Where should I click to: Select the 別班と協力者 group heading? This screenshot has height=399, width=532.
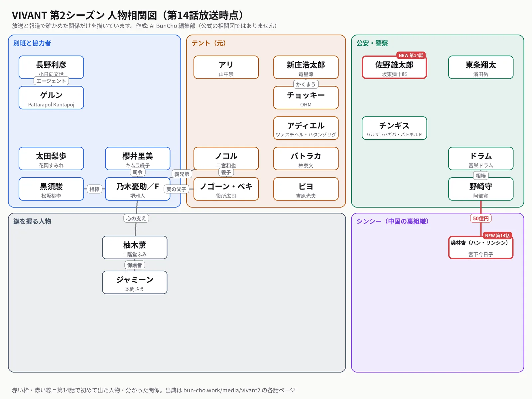pyautogui.click(x=32, y=43)
